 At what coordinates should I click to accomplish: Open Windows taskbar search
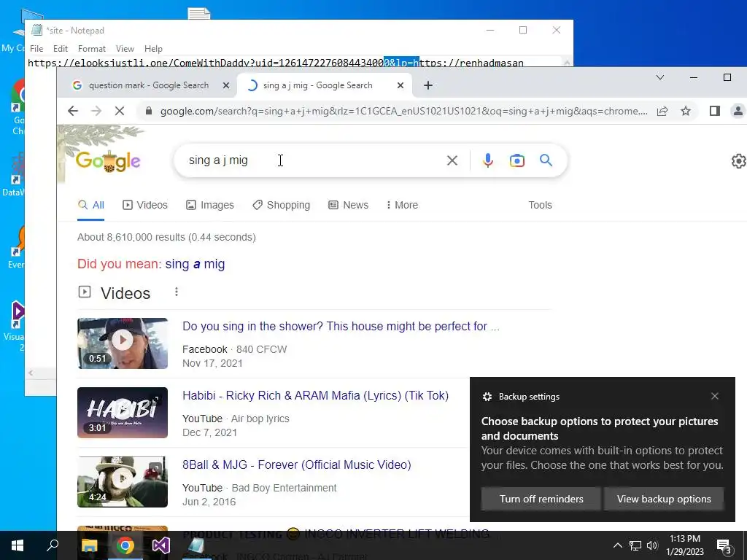[x=53, y=545]
